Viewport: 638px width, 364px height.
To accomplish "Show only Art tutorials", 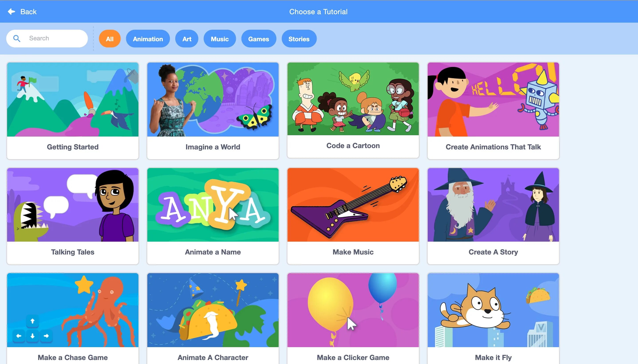I will (x=187, y=39).
